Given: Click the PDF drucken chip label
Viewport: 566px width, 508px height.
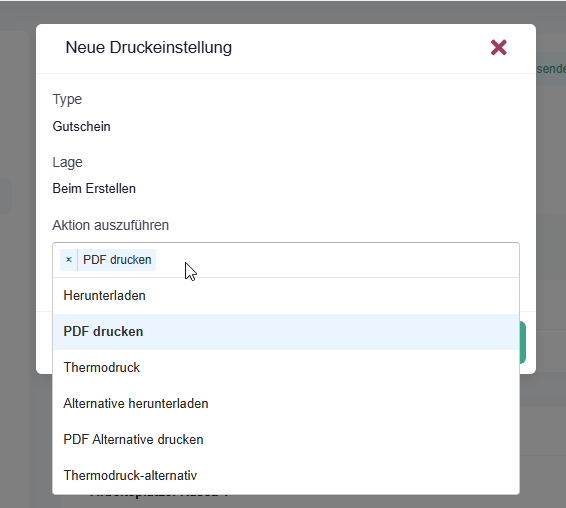Looking at the screenshot, I should tap(117, 260).
